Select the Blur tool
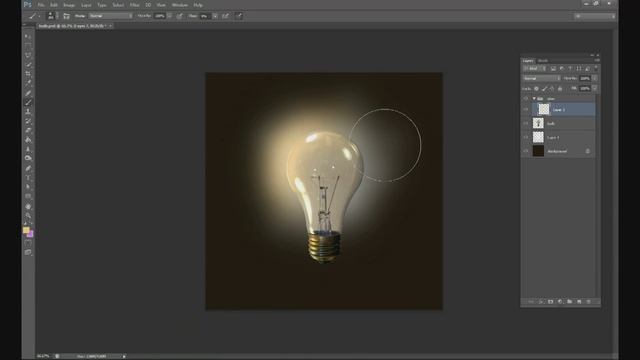 28,149
